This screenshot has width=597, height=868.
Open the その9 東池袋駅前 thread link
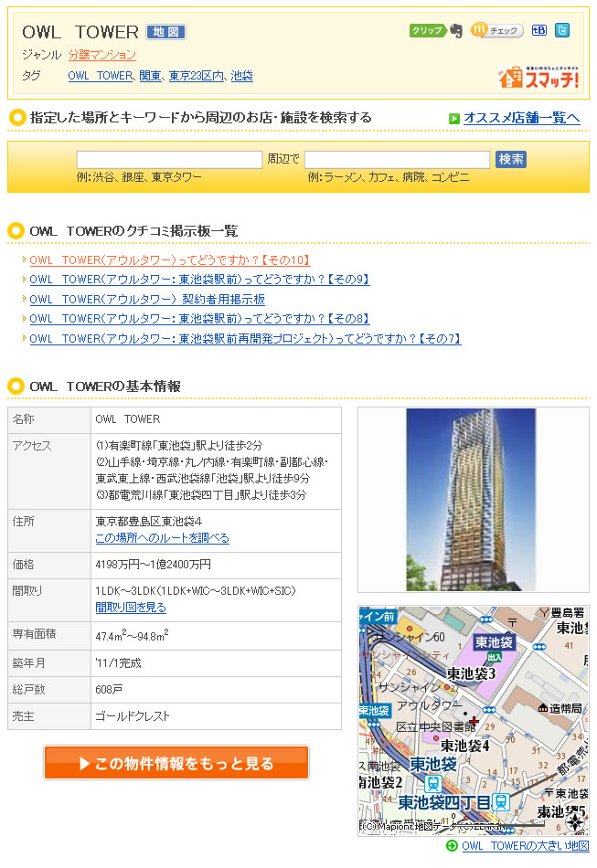[199, 280]
